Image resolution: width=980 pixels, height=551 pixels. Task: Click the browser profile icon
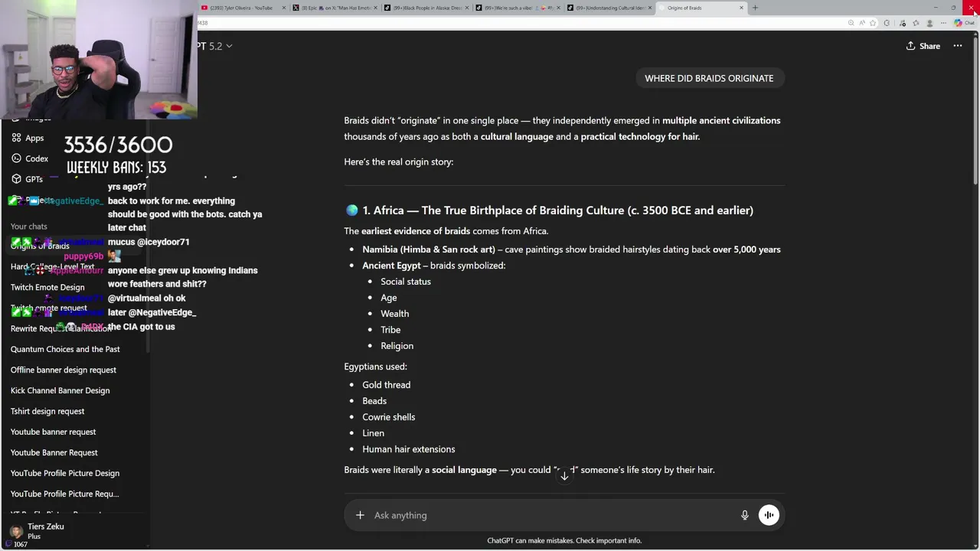click(929, 23)
